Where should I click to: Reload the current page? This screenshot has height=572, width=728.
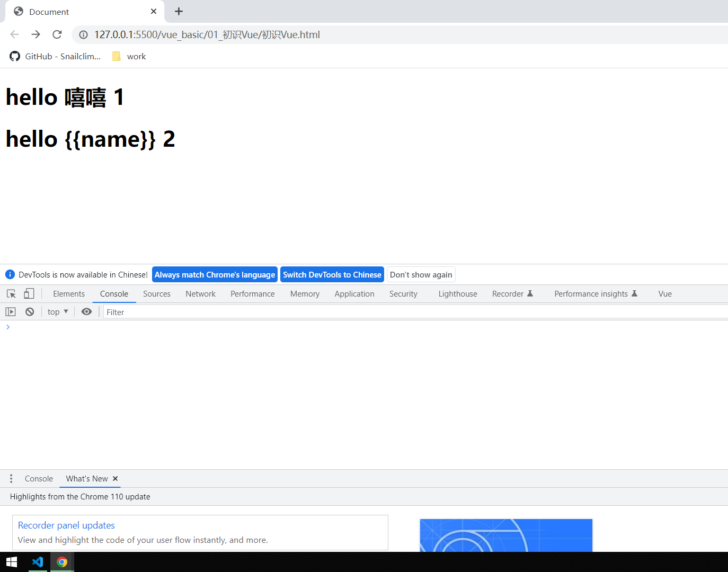[x=57, y=34]
